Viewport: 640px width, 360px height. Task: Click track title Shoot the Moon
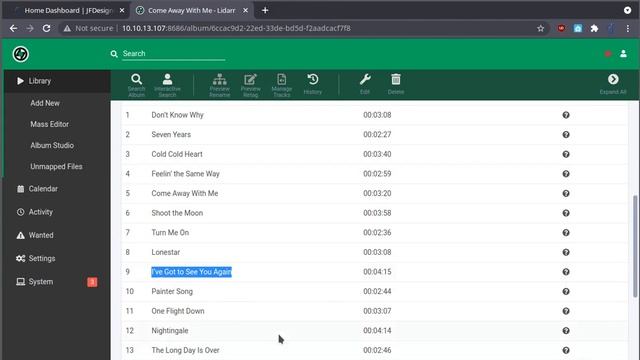click(x=177, y=213)
